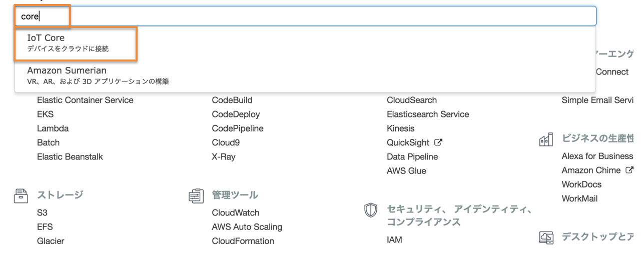Launch Cloud9 service
Image resolution: width=644 pixels, height=255 pixels.
click(226, 142)
